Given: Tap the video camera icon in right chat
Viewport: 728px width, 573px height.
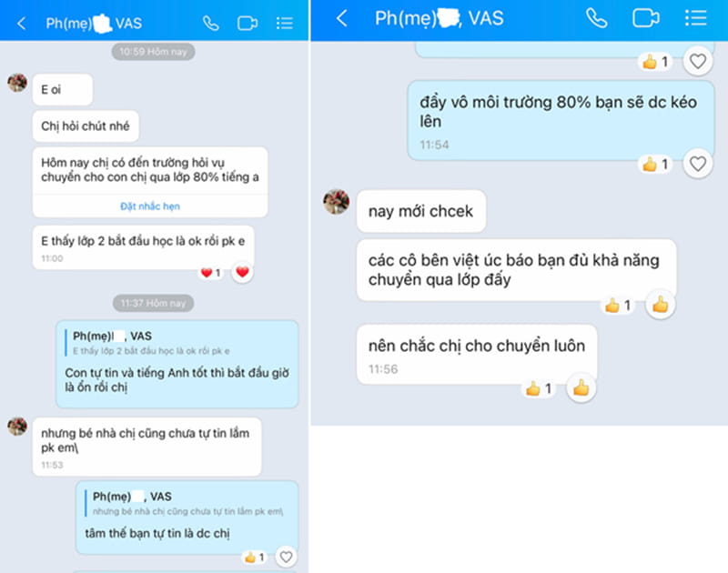Looking at the screenshot, I should (x=646, y=18).
